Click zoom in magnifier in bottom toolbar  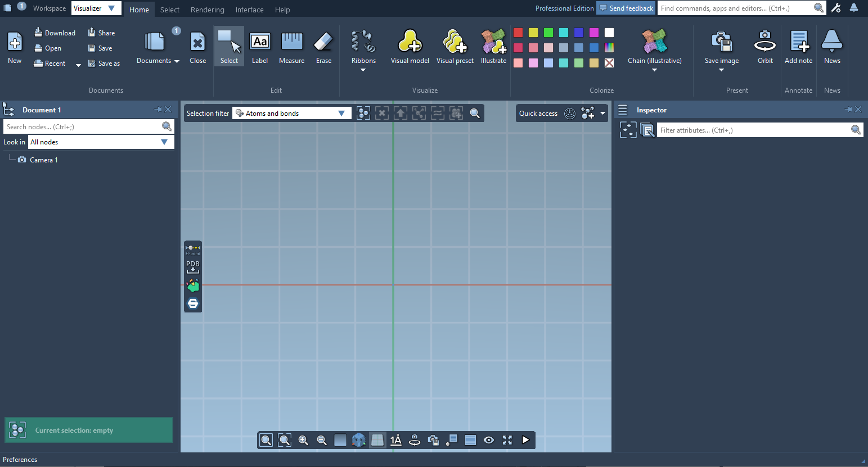303,440
